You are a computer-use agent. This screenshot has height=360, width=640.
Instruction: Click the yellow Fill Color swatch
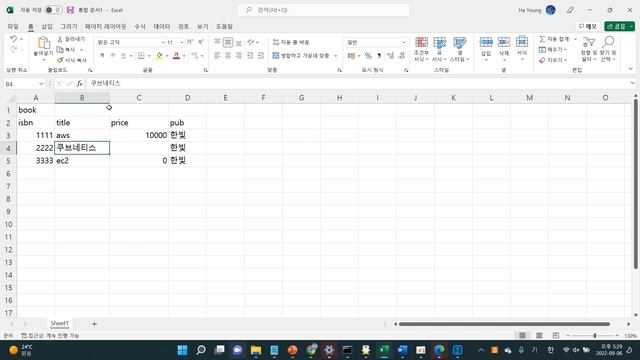pos(159,56)
